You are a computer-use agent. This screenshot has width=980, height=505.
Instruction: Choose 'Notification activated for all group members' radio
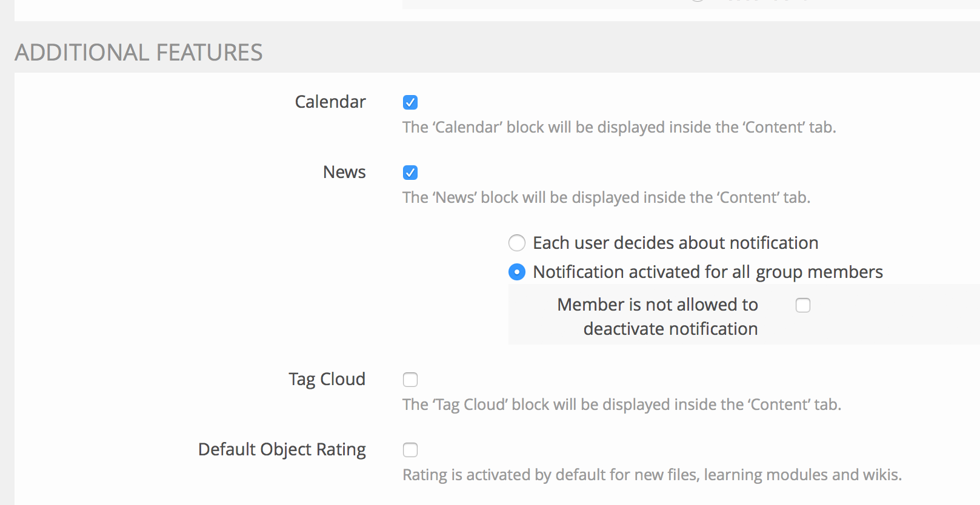517,272
